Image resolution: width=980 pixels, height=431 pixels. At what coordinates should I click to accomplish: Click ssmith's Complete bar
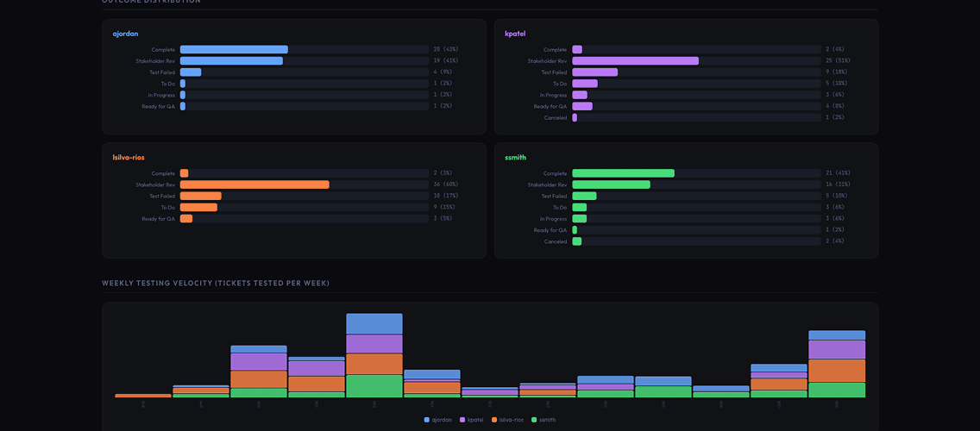pyautogui.click(x=623, y=173)
